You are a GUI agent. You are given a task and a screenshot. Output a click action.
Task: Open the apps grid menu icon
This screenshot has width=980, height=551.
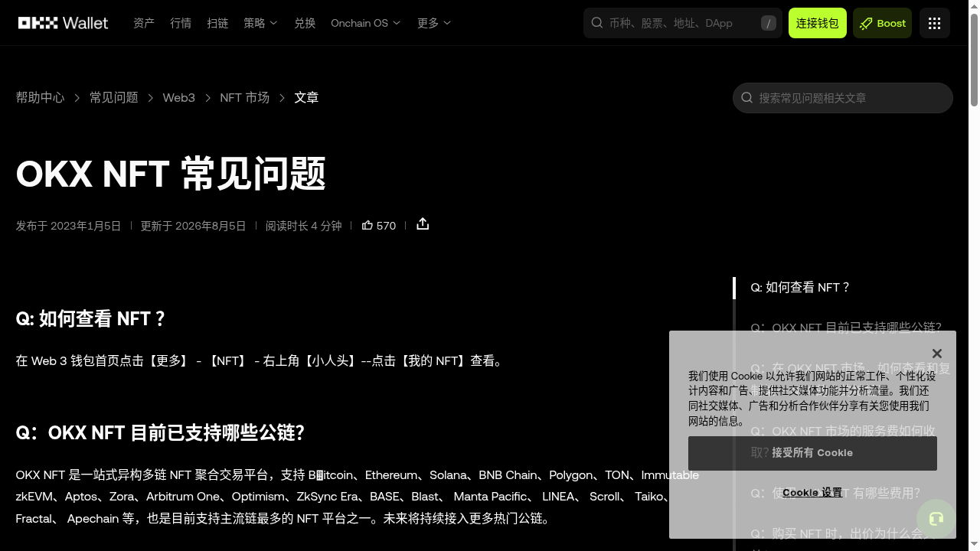coord(935,23)
